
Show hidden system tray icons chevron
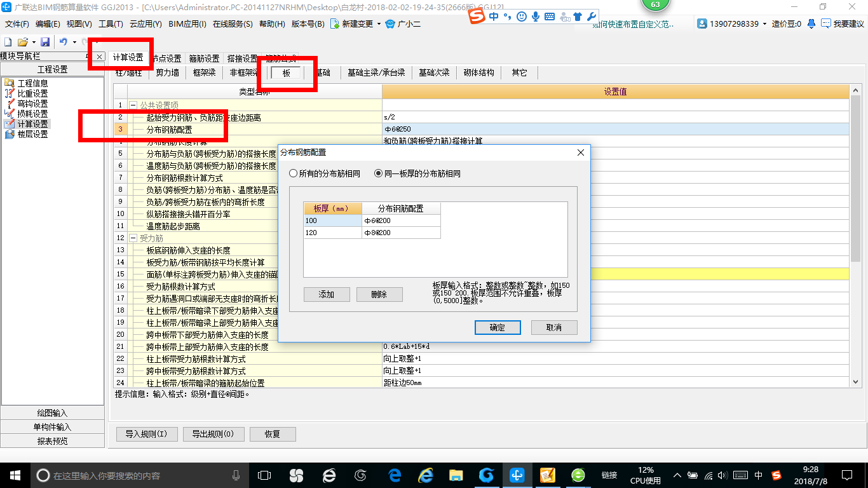tap(677, 475)
